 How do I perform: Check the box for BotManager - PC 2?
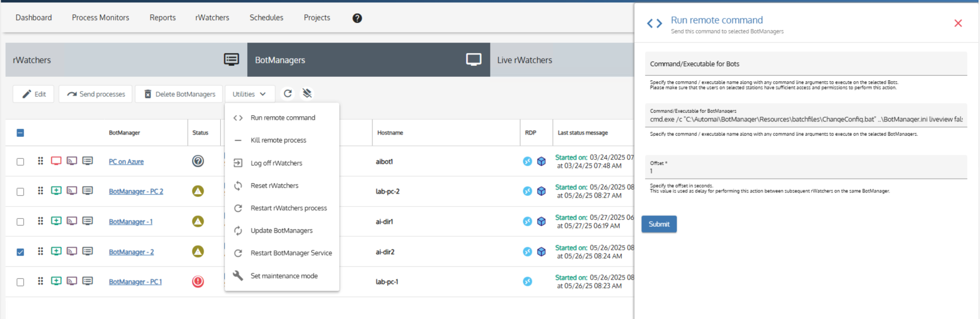click(20, 192)
